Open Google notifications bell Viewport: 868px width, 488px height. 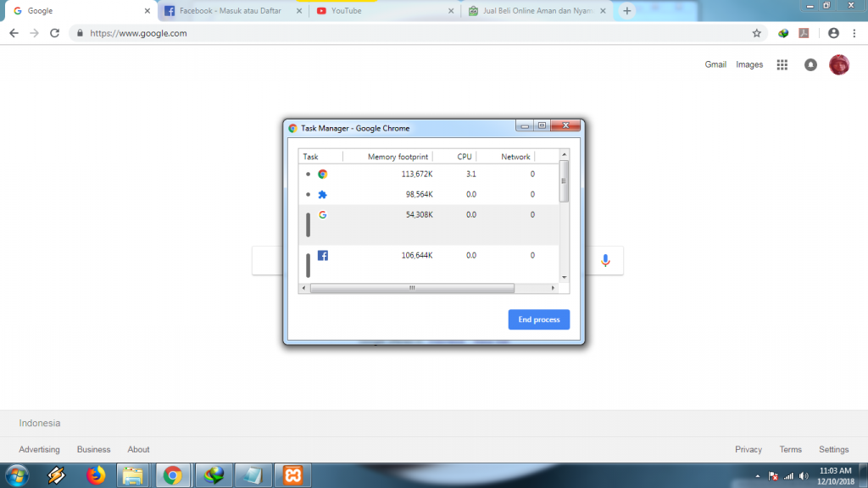point(810,64)
